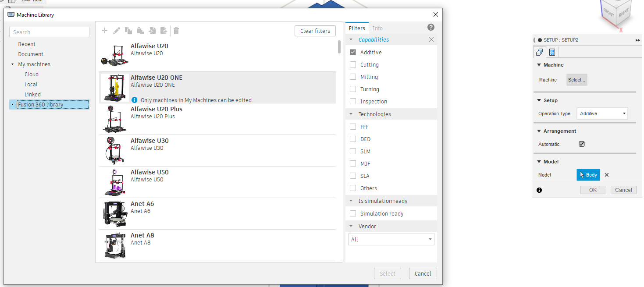Click the Clear filters button
The image size is (644, 287).
coord(315,31)
